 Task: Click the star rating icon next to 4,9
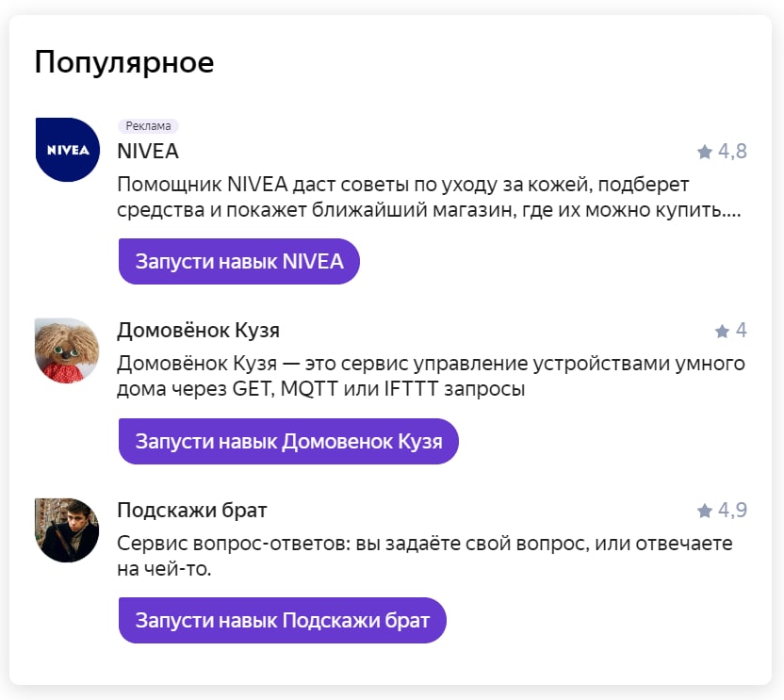[x=705, y=511]
